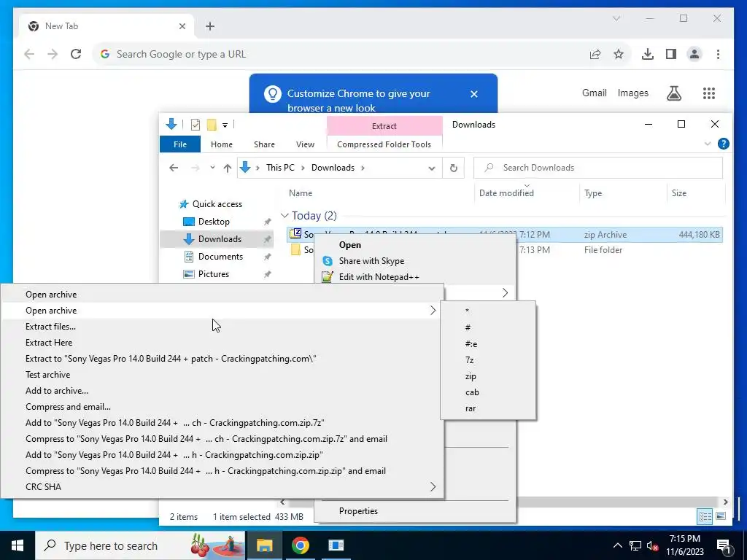This screenshot has width=747, height=560.
Task: Choose Add to archive...
Action: tap(222, 391)
